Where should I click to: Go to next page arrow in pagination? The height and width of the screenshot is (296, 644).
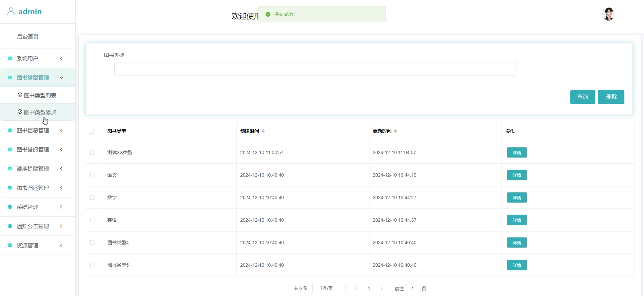point(382,288)
